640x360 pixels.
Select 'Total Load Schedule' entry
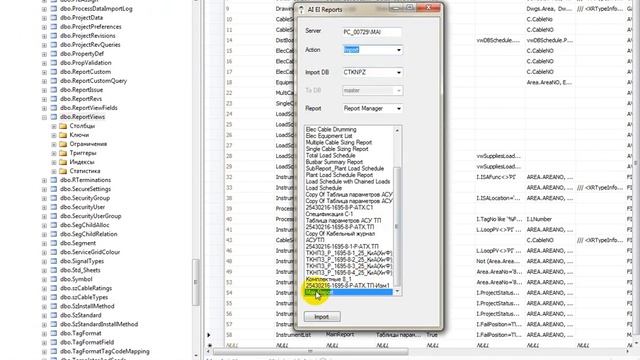(331, 156)
